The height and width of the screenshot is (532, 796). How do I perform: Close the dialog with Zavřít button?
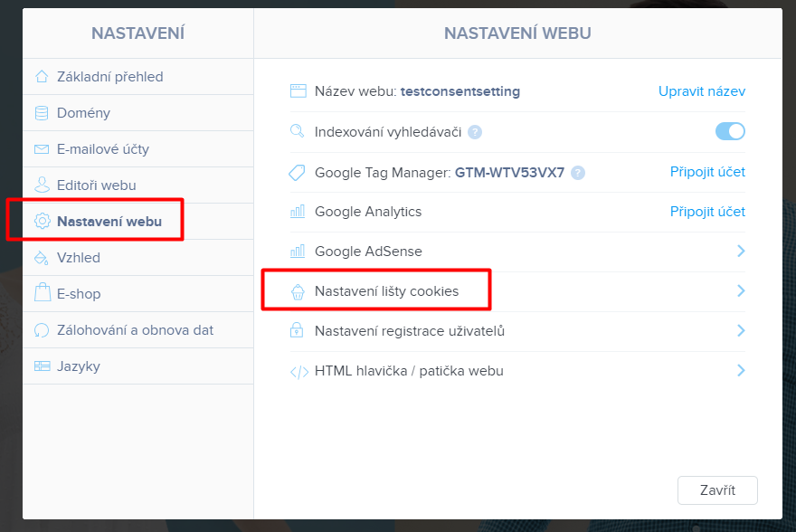coord(717,490)
